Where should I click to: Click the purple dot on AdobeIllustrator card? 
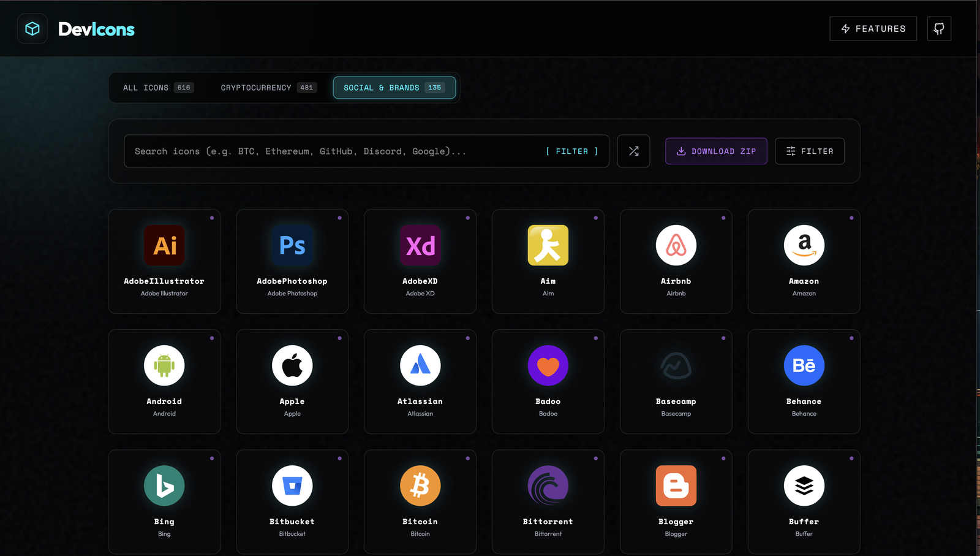coord(212,218)
